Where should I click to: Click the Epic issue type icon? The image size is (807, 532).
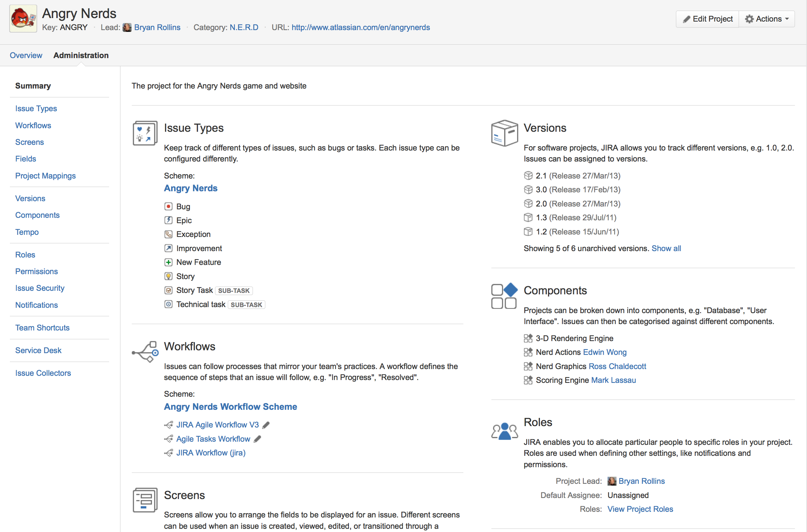pyautogui.click(x=169, y=220)
